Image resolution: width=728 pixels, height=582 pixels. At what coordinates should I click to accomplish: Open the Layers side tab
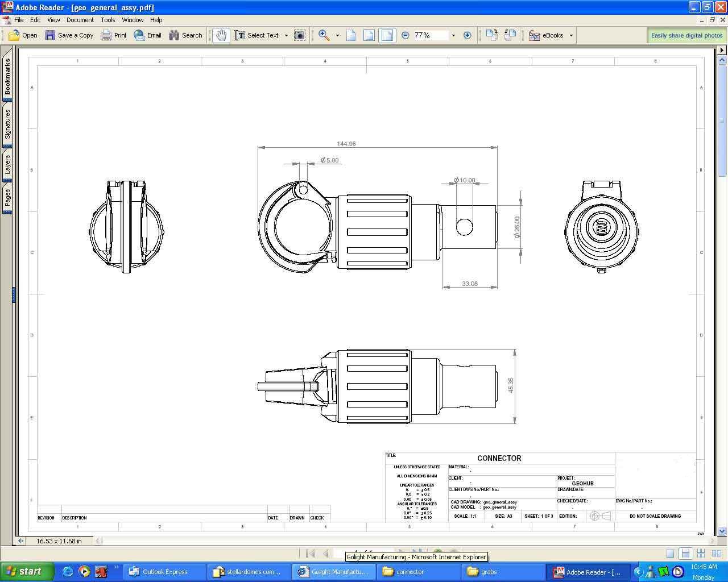coord(7,165)
